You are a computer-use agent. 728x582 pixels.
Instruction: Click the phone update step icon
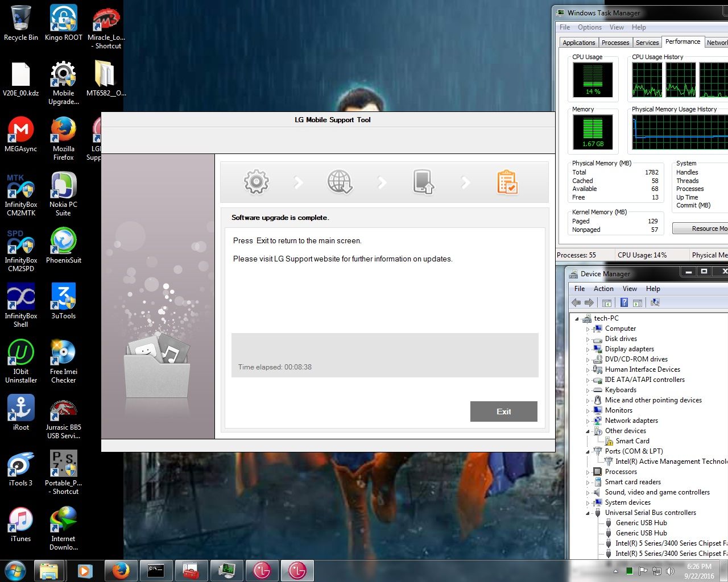point(423,182)
